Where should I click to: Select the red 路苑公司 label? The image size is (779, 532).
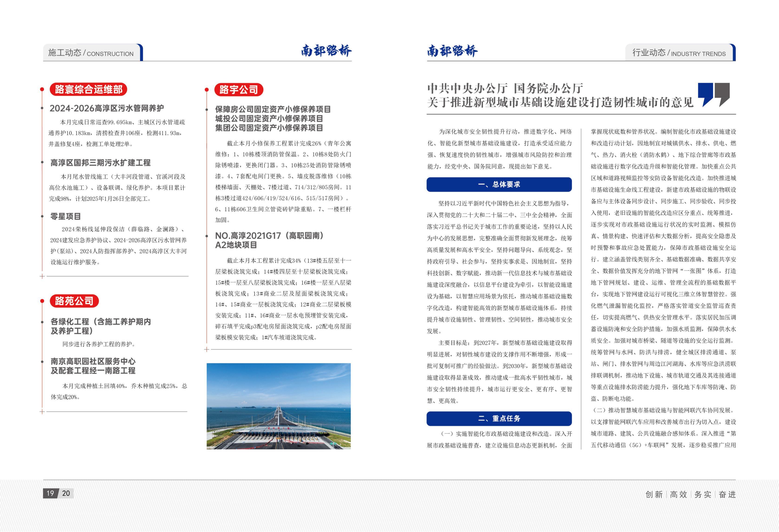pyautogui.click(x=74, y=301)
